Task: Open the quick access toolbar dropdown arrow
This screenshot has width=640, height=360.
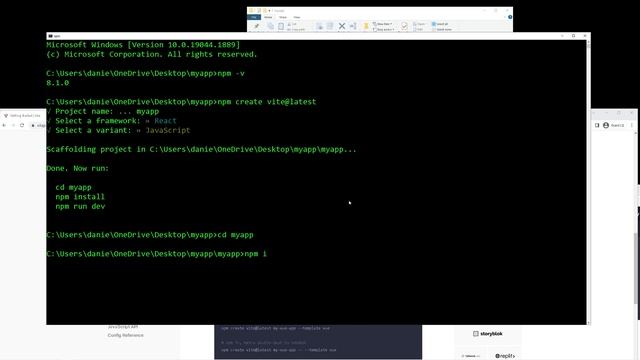Action: click(269, 11)
